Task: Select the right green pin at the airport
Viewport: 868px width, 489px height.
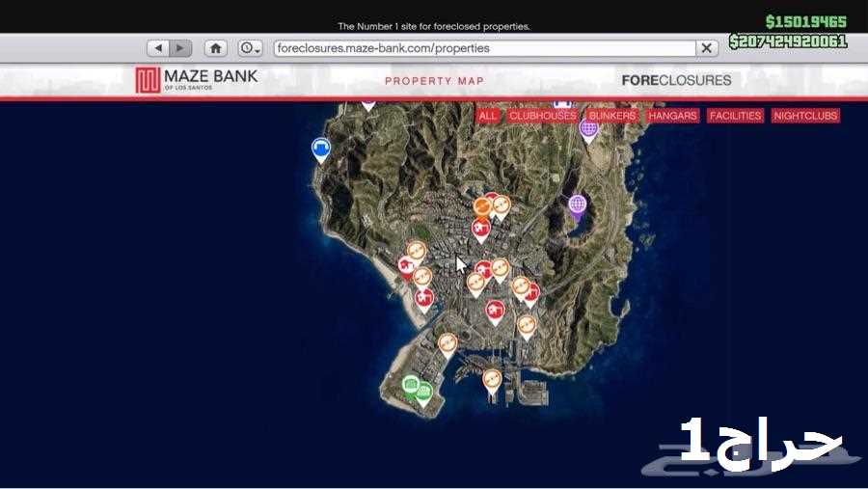Action: (424, 394)
